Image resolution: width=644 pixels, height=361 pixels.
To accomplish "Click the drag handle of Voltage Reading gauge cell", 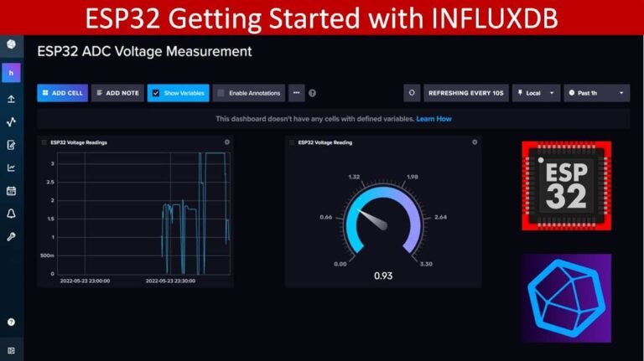I will click(292, 142).
